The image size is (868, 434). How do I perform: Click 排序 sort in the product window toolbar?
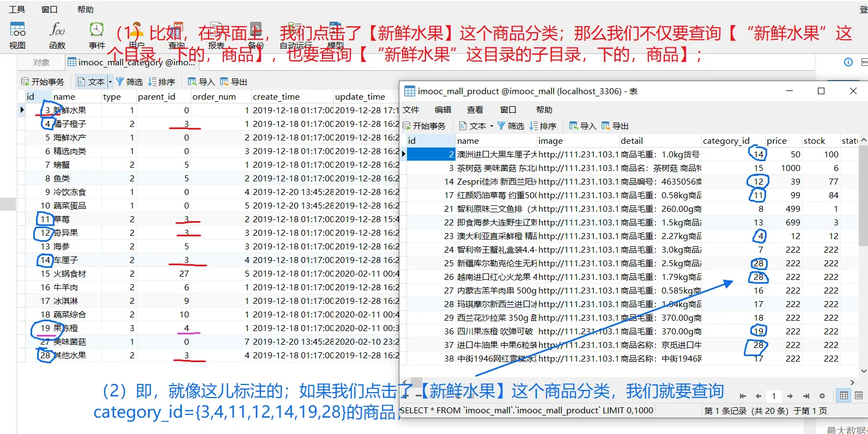tap(543, 126)
